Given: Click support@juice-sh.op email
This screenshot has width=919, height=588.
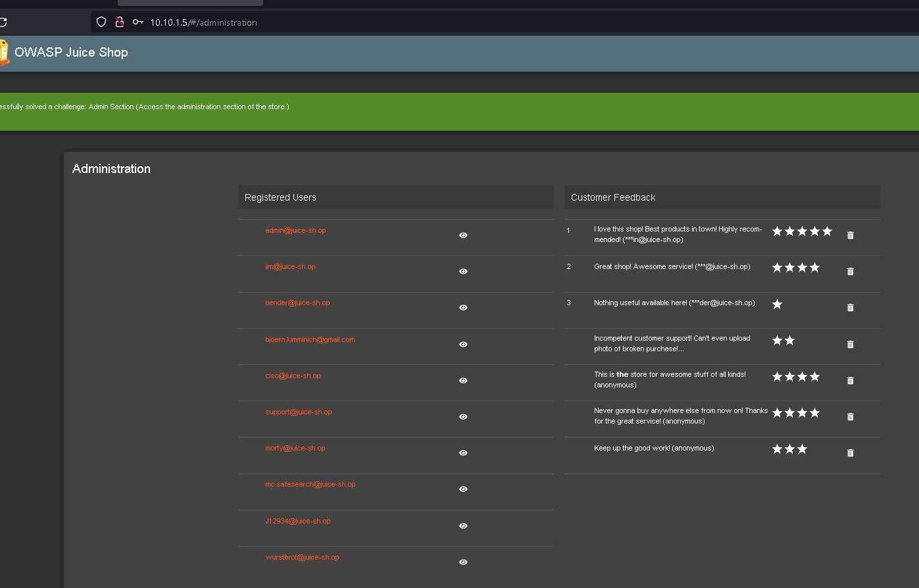Looking at the screenshot, I should pos(298,412).
